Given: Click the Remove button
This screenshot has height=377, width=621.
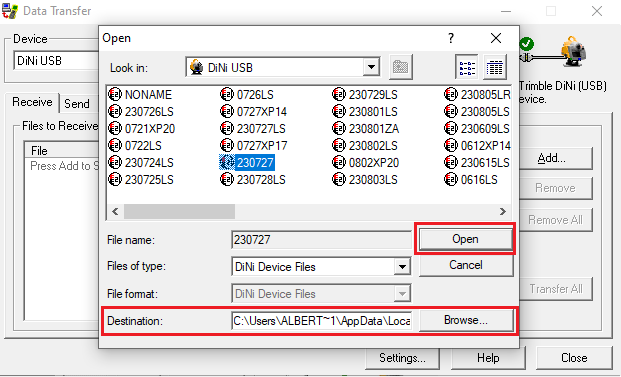Looking at the screenshot, I should point(556,188).
